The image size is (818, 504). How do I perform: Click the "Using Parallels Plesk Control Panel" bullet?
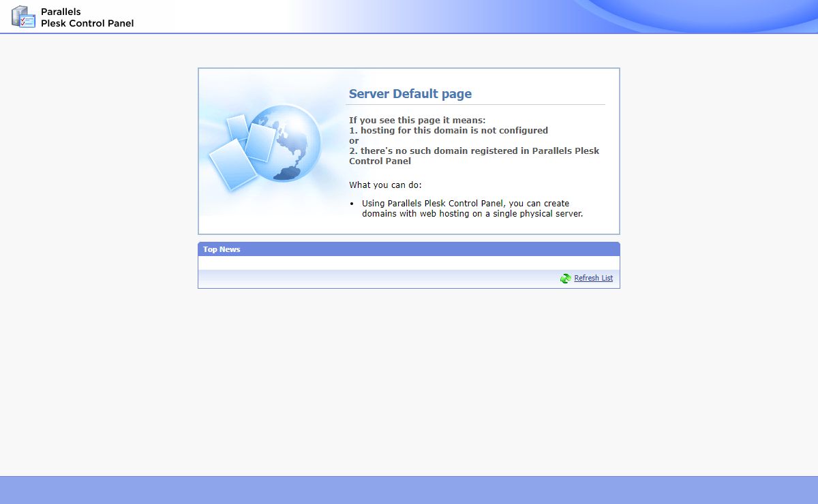click(472, 208)
